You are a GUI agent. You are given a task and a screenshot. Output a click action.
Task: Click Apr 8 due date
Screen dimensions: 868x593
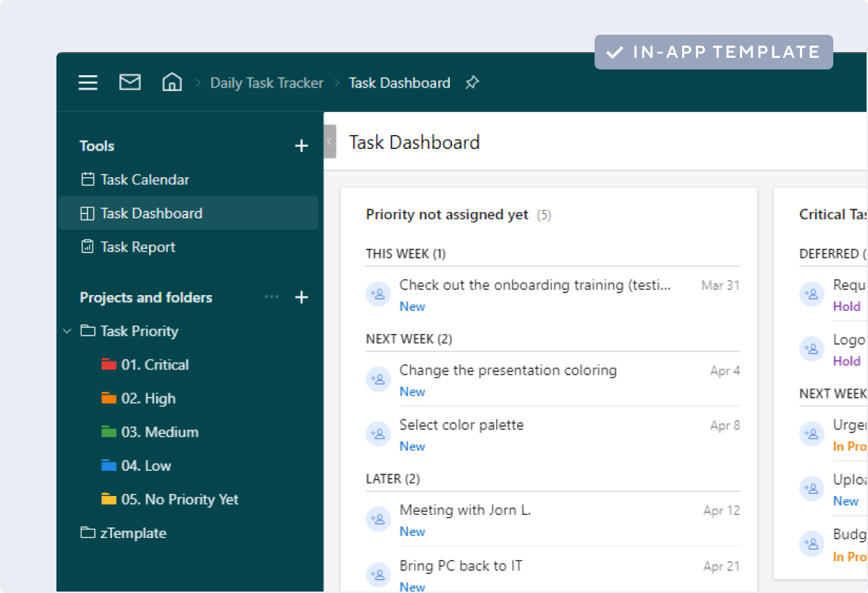(x=725, y=426)
